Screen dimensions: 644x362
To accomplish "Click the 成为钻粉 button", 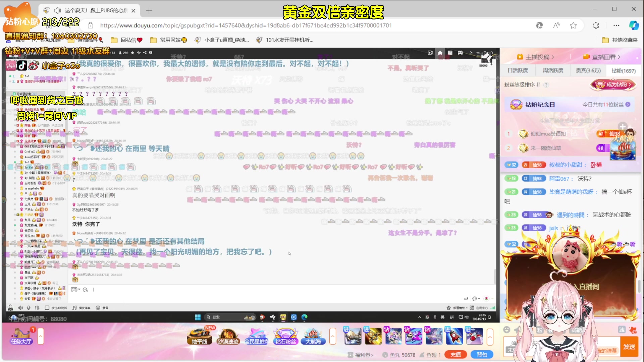I will [613, 85].
